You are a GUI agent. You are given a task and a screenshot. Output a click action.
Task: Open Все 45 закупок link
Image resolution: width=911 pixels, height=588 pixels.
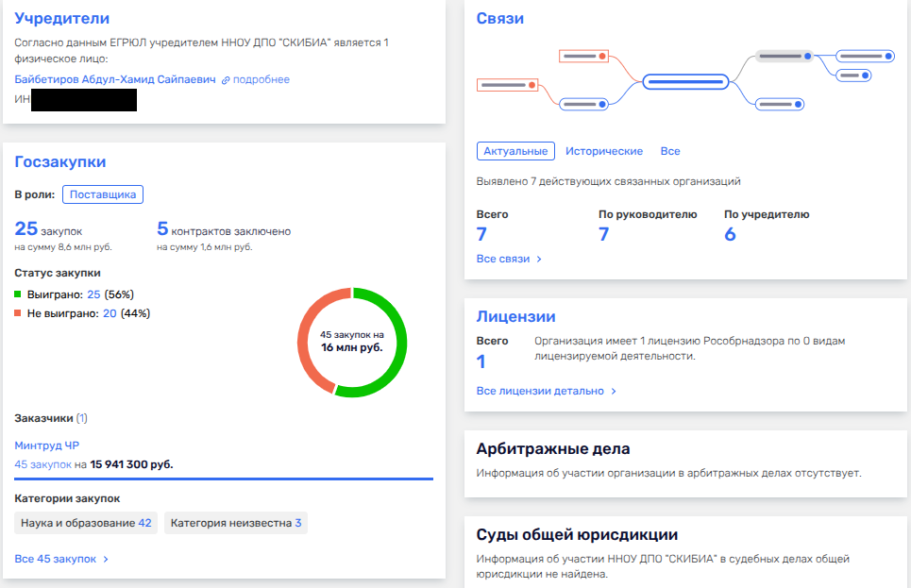pos(62,559)
